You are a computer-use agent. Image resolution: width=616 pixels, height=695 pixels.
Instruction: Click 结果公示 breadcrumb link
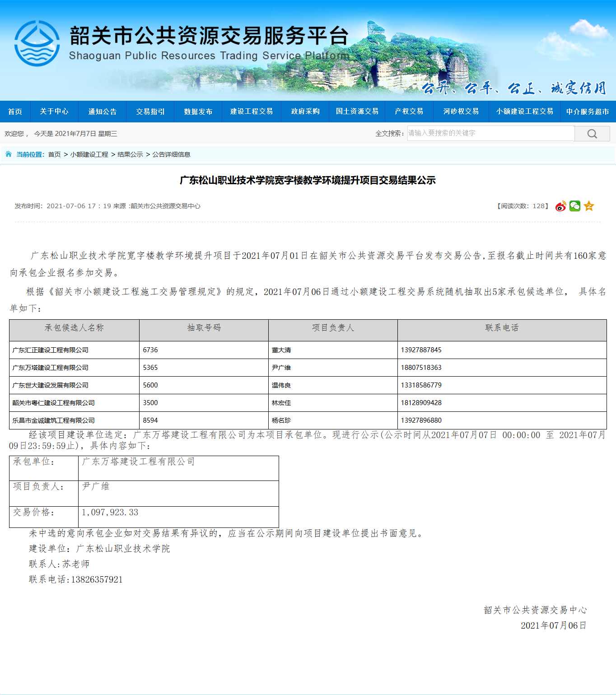tap(130, 154)
